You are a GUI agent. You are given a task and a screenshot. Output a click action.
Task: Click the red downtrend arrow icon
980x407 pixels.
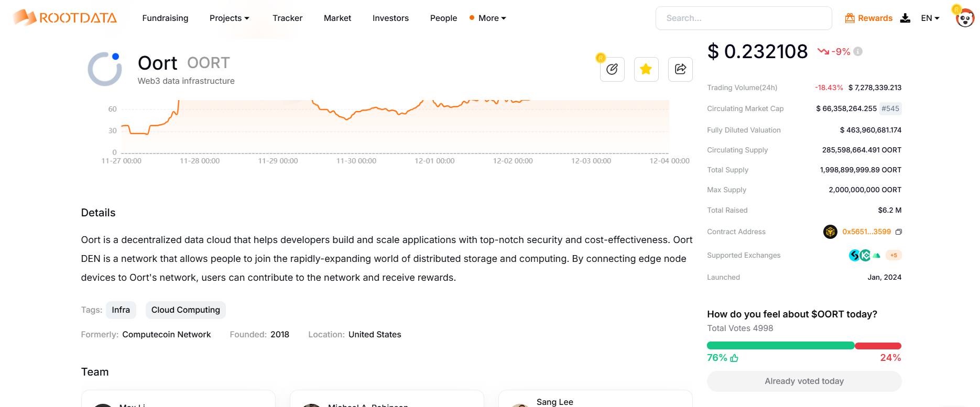click(x=823, y=51)
